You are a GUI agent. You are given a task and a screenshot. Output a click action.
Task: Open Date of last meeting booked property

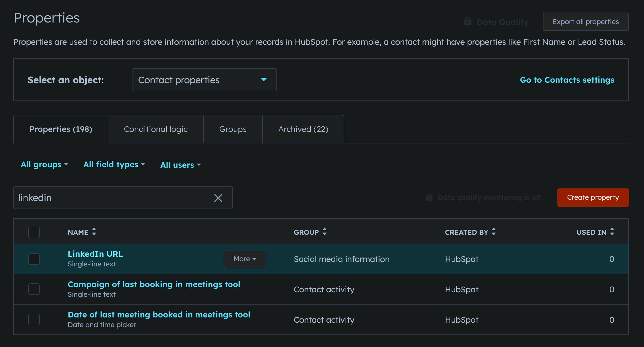(x=159, y=315)
